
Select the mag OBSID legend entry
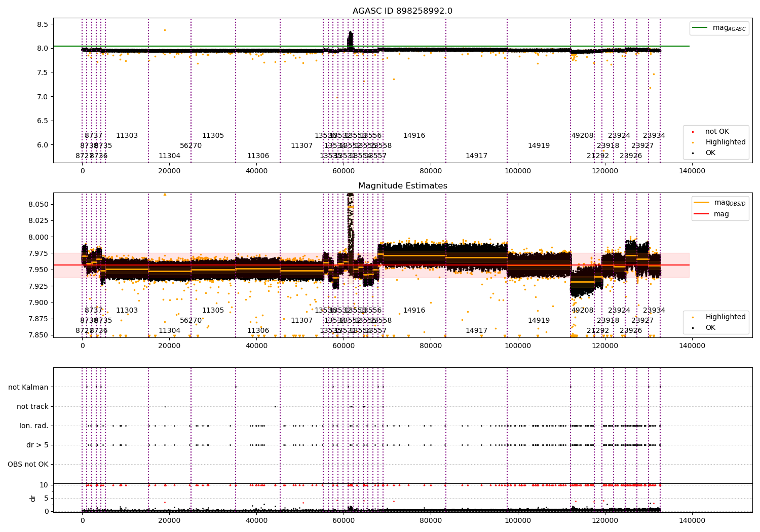coord(720,203)
